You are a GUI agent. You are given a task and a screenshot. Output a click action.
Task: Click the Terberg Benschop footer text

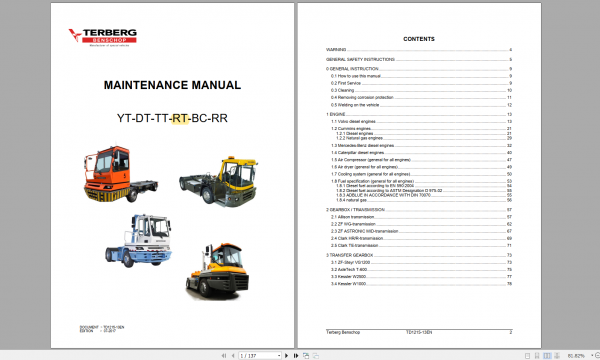click(343, 332)
